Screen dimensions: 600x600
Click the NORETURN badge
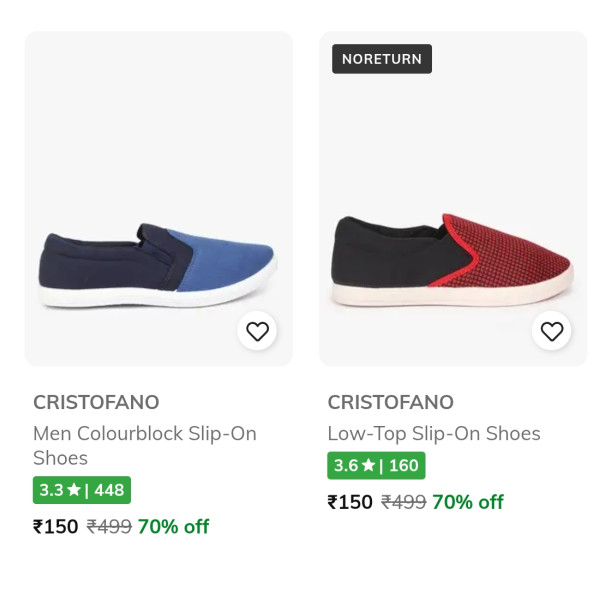pyautogui.click(x=382, y=59)
